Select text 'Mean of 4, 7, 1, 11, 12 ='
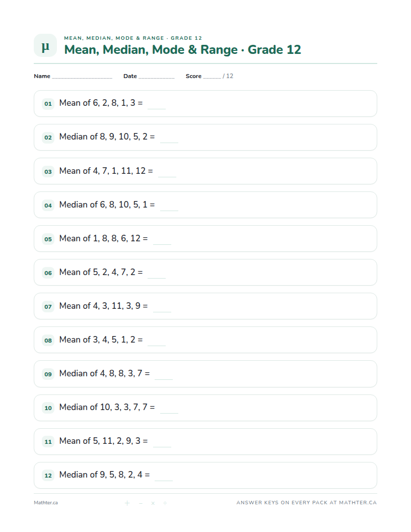Viewport: 411px width, 532px height. 106,171
